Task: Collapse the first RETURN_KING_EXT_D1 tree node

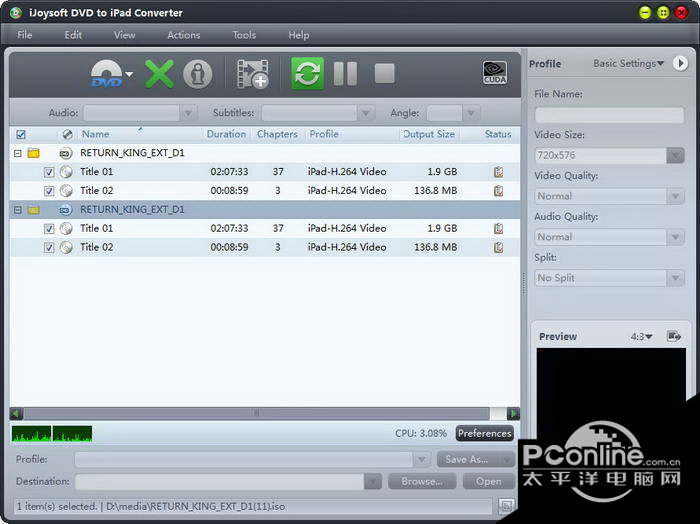Action: click(17, 154)
